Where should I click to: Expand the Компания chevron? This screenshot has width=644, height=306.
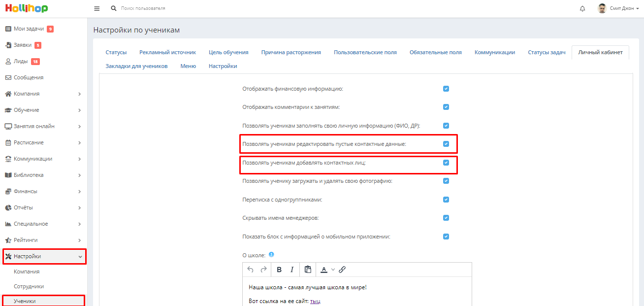[80, 94]
